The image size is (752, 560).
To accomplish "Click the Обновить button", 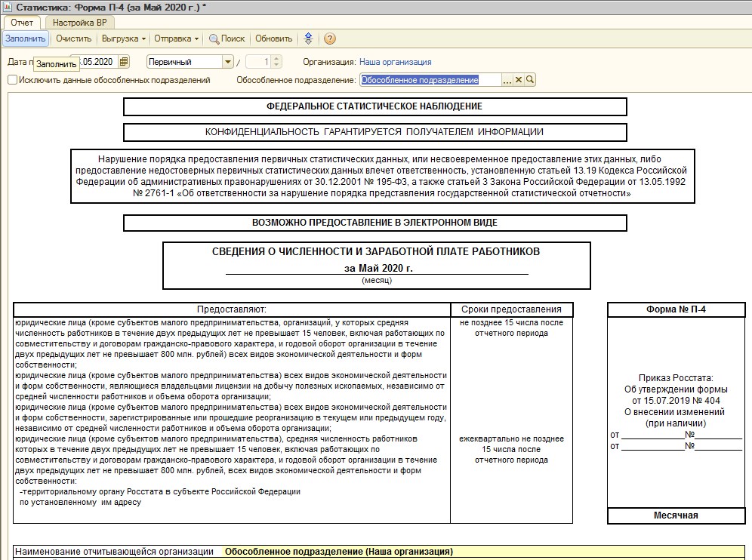I will pos(273,38).
